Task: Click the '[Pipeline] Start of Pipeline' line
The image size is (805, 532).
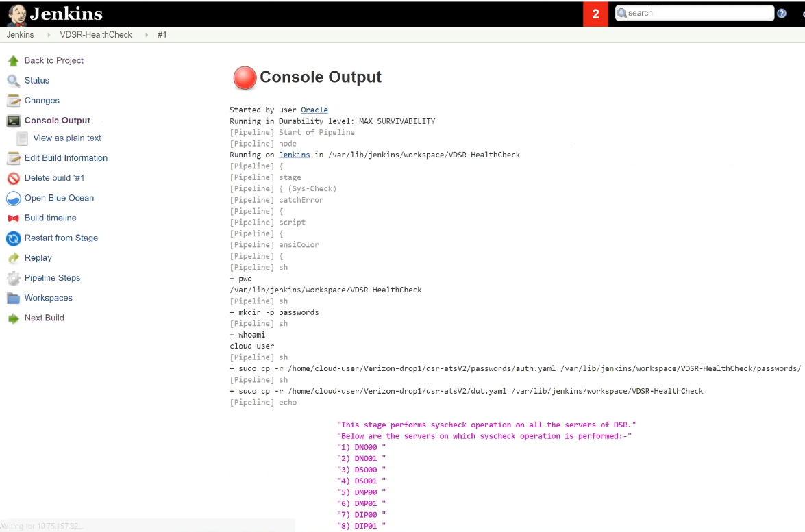Action: point(292,132)
